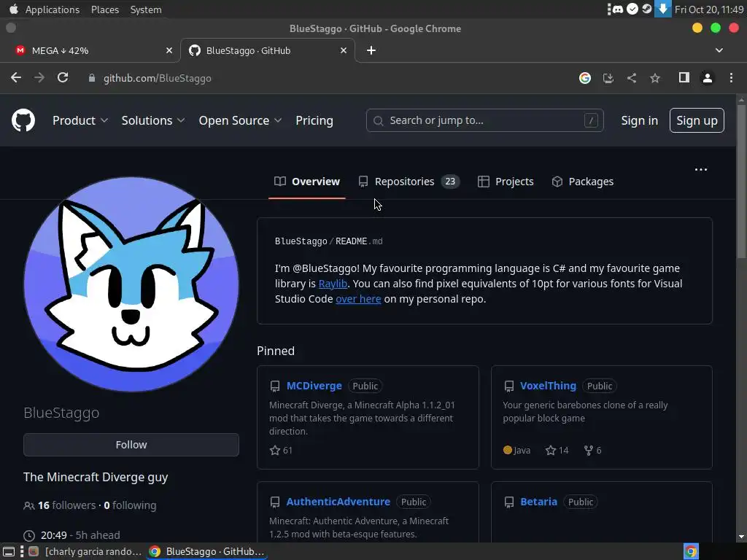Viewport: 747px width, 560px height.
Task: Switch to the MEGA 42% browser tab
Action: (90, 50)
